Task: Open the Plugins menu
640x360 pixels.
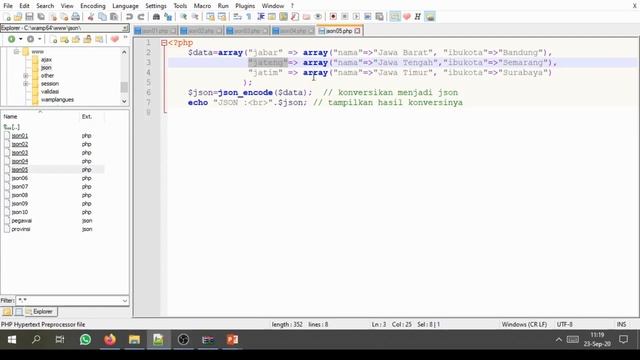Action: tap(245, 6)
